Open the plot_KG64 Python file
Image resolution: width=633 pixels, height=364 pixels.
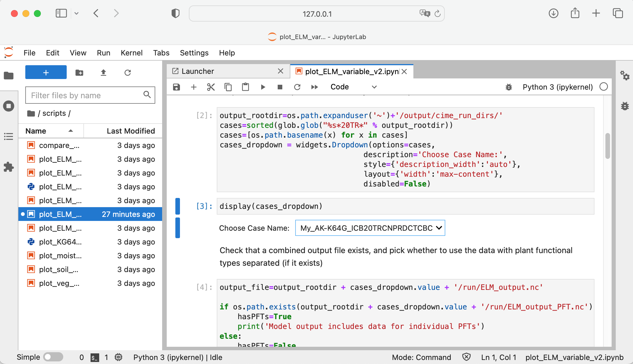tap(60, 242)
